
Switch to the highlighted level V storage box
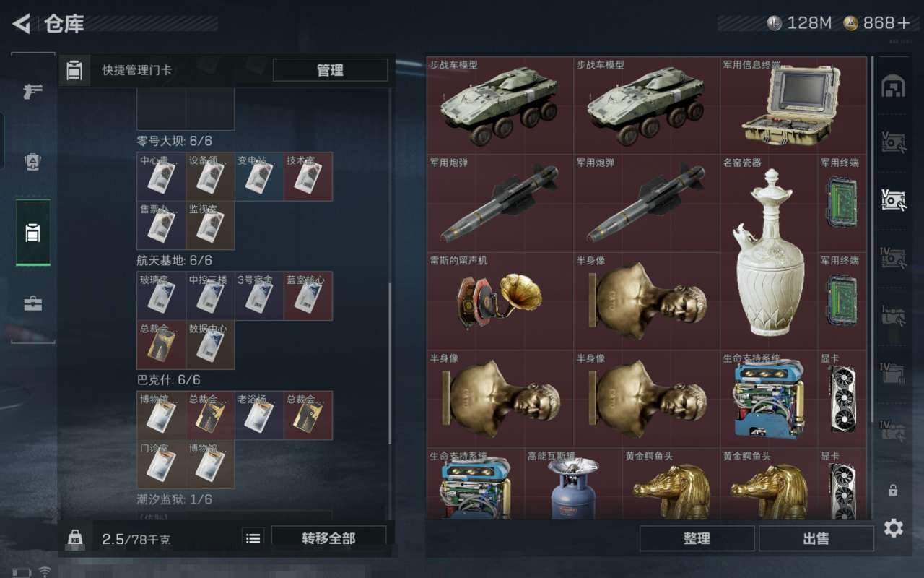click(x=893, y=199)
